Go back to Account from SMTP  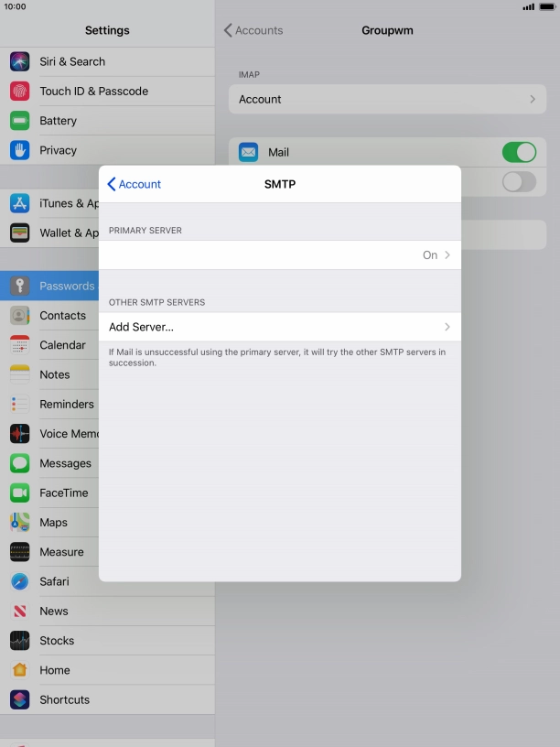[135, 184]
